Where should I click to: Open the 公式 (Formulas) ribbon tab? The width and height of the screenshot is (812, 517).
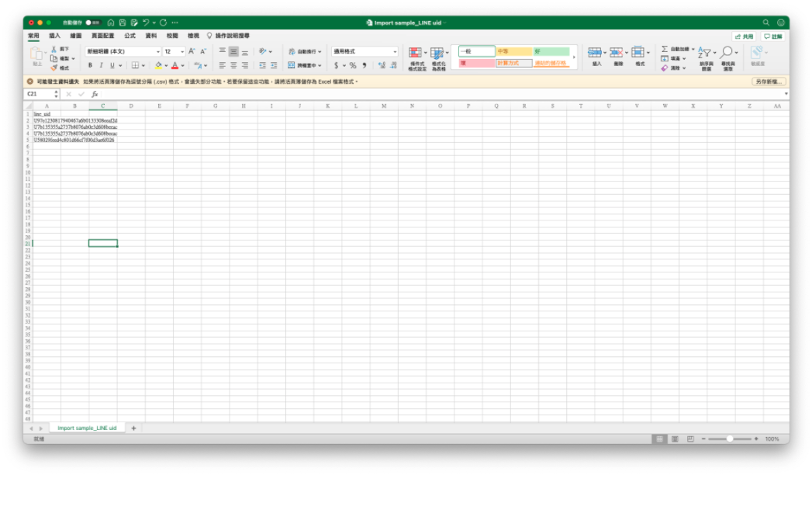[130, 36]
